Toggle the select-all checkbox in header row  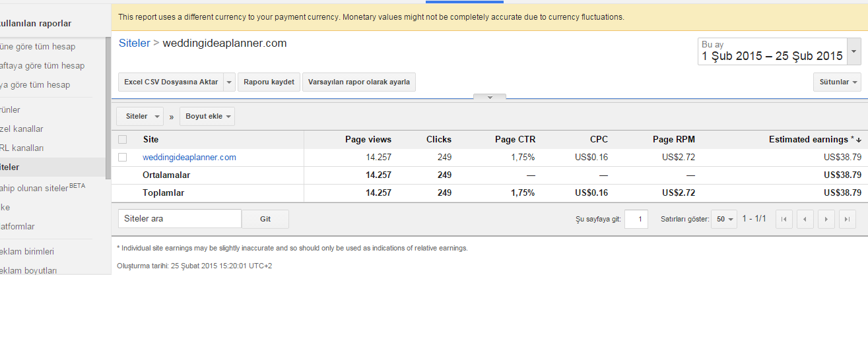tap(122, 139)
